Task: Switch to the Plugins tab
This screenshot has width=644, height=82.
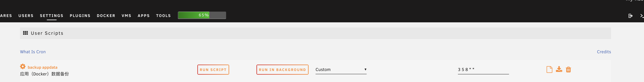Action: click(x=80, y=16)
